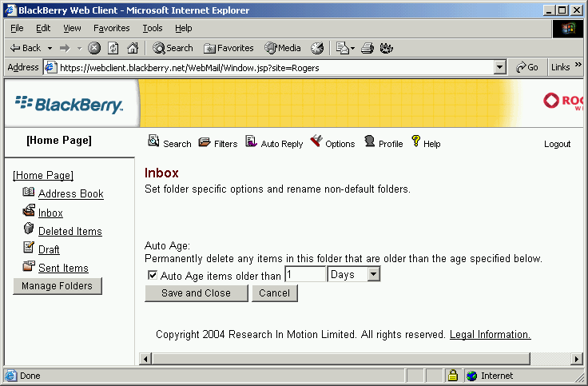Open the Tools menu
The width and height of the screenshot is (588, 386).
153,28
